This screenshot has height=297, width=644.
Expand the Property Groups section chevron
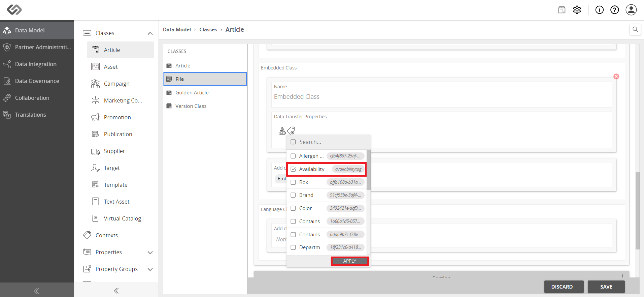[x=150, y=269]
